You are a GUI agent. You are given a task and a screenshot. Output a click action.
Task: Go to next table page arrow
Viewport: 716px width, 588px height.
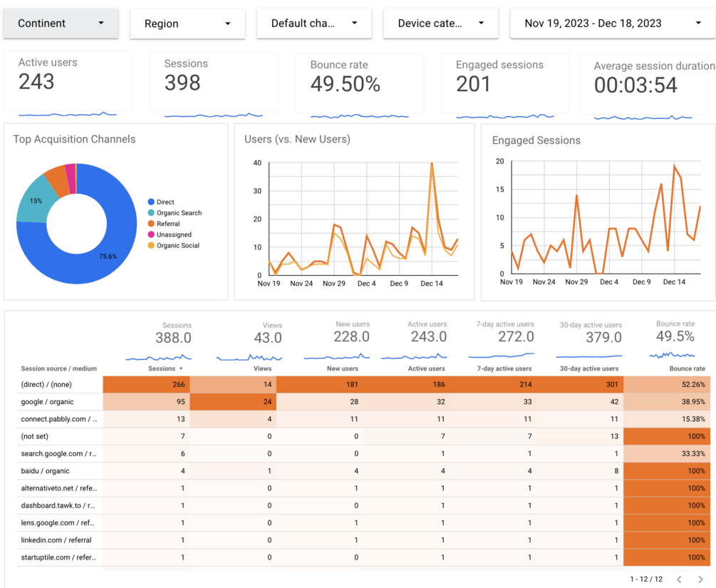coord(700,579)
